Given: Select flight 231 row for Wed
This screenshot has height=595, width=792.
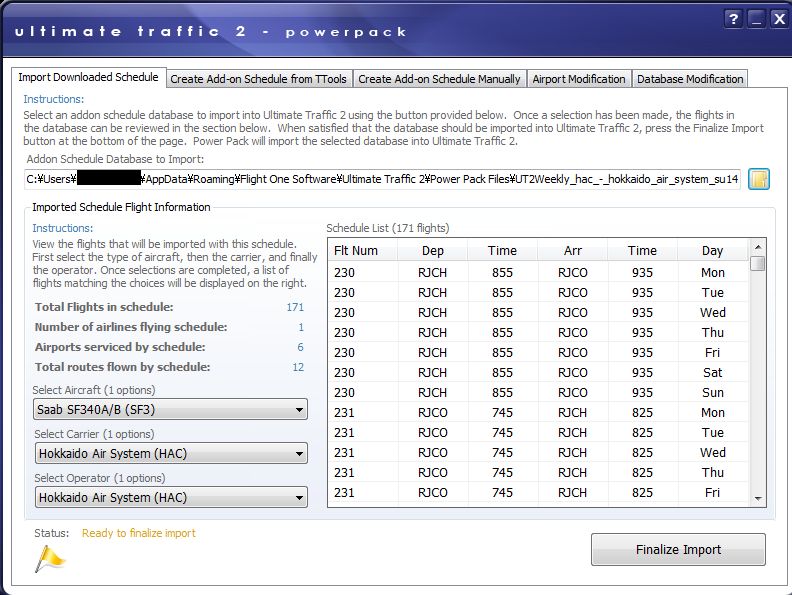Looking at the screenshot, I should [x=538, y=453].
